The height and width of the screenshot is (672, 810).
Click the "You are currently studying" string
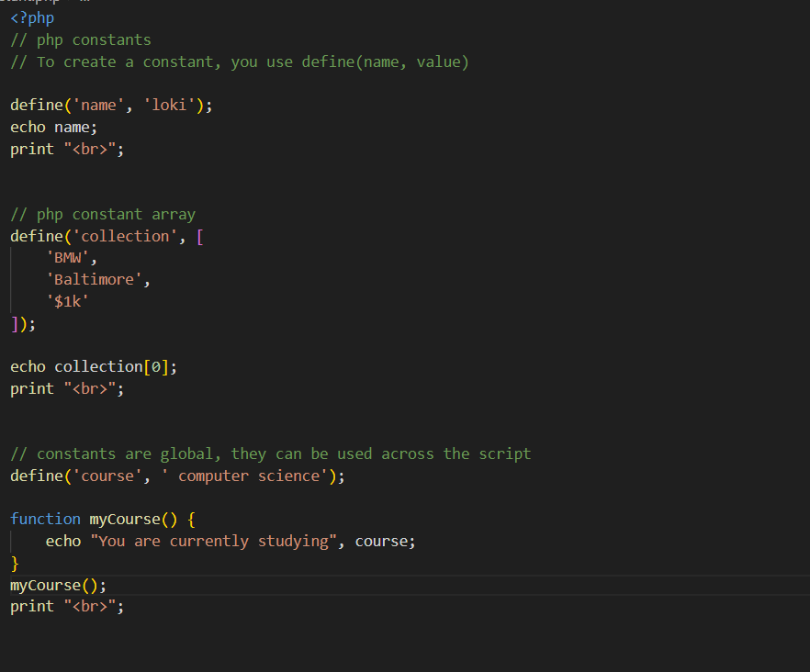pyautogui.click(x=213, y=542)
